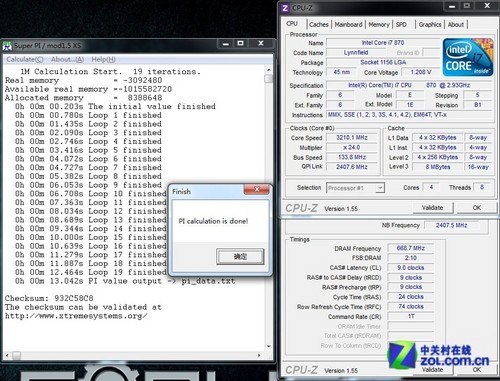
Task: Click the instructions field listing MMX, SSE
Action: [409, 115]
